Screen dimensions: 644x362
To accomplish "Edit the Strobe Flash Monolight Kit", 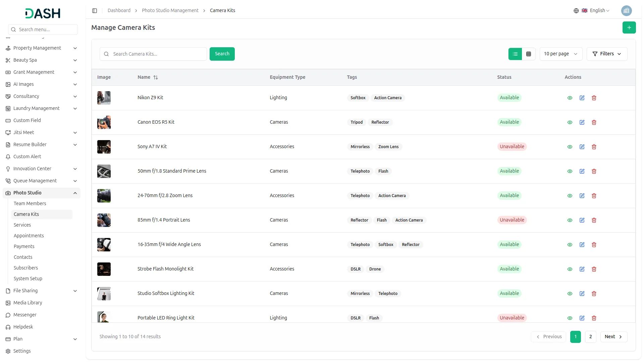I will click(x=582, y=269).
